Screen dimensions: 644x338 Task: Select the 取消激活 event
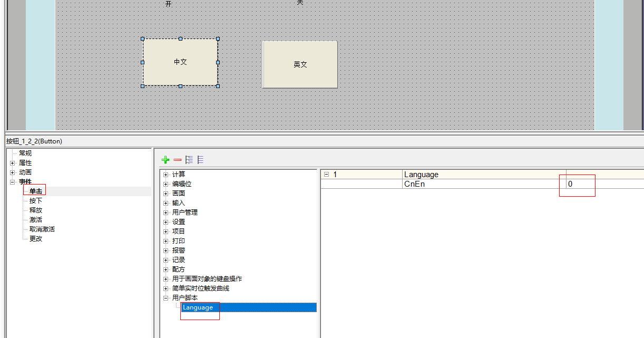click(42, 229)
